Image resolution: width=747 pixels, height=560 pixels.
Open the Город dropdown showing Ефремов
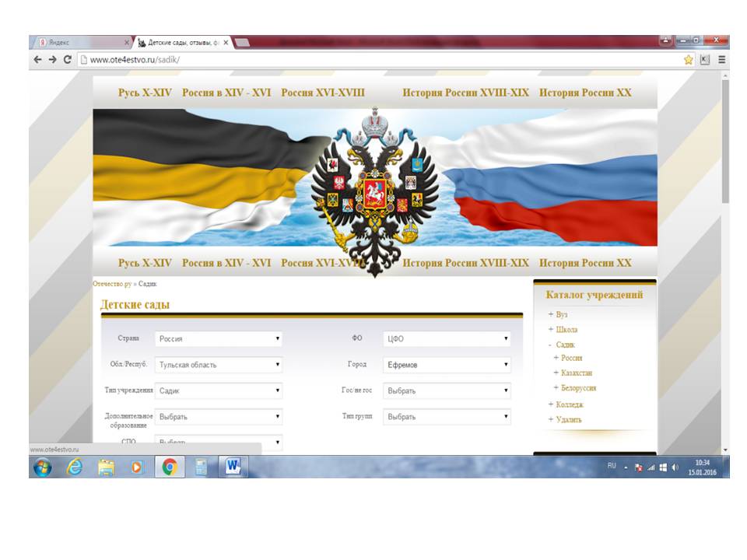(x=447, y=365)
